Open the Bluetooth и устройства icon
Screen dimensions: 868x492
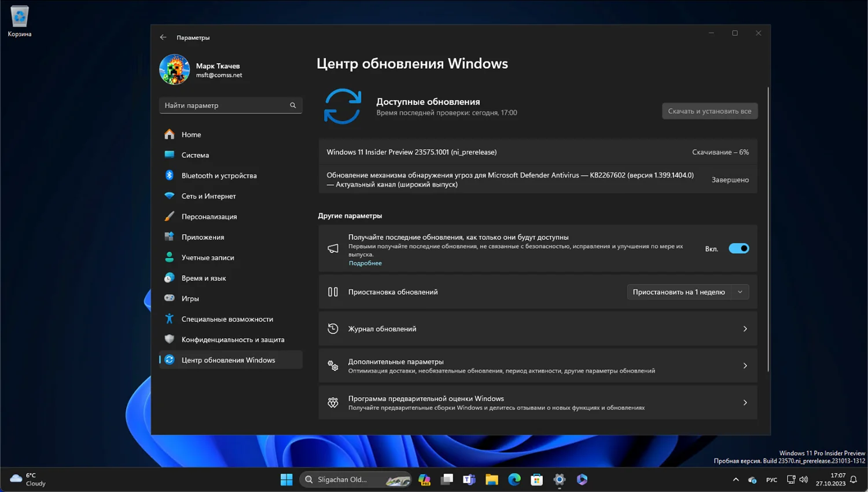(169, 175)
